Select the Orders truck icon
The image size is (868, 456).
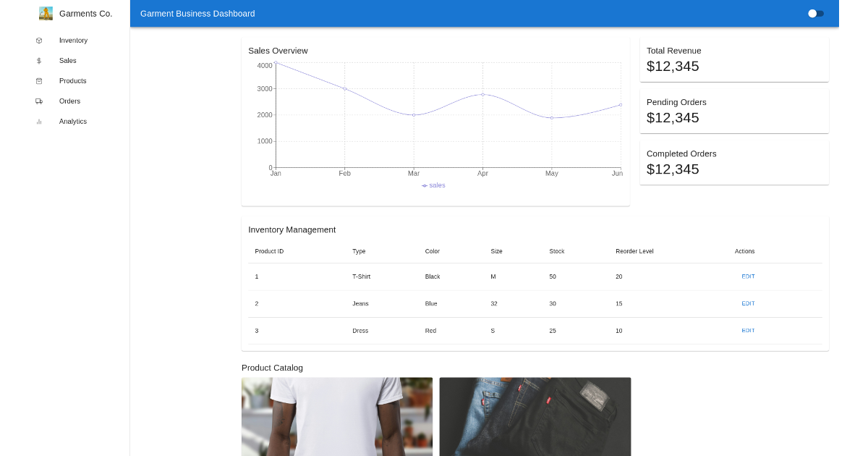click(x=39, y=101)
